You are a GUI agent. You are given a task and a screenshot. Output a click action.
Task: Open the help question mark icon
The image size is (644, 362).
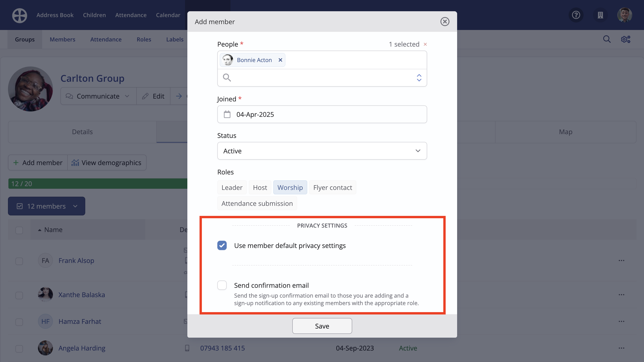pyautogui.click(x=576, y=15)
